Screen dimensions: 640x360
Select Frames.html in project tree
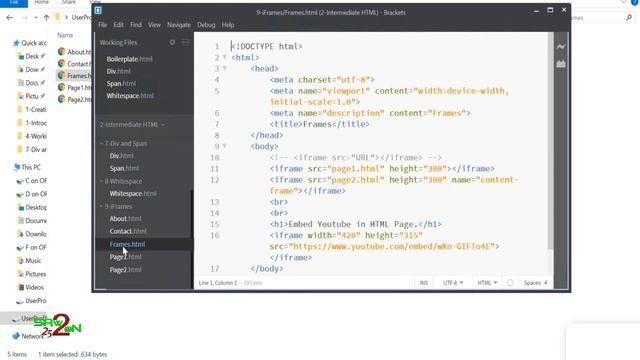tap(127, 244)
